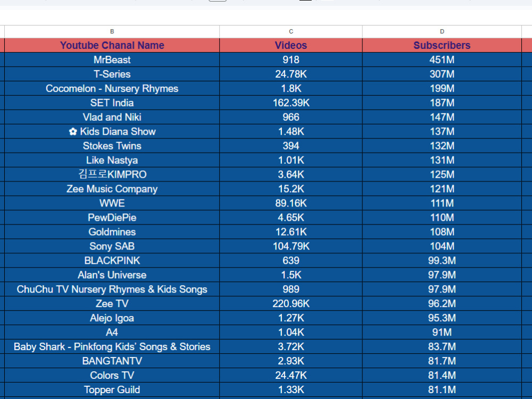Select the MrBeast cell

[x=112, y=60]
